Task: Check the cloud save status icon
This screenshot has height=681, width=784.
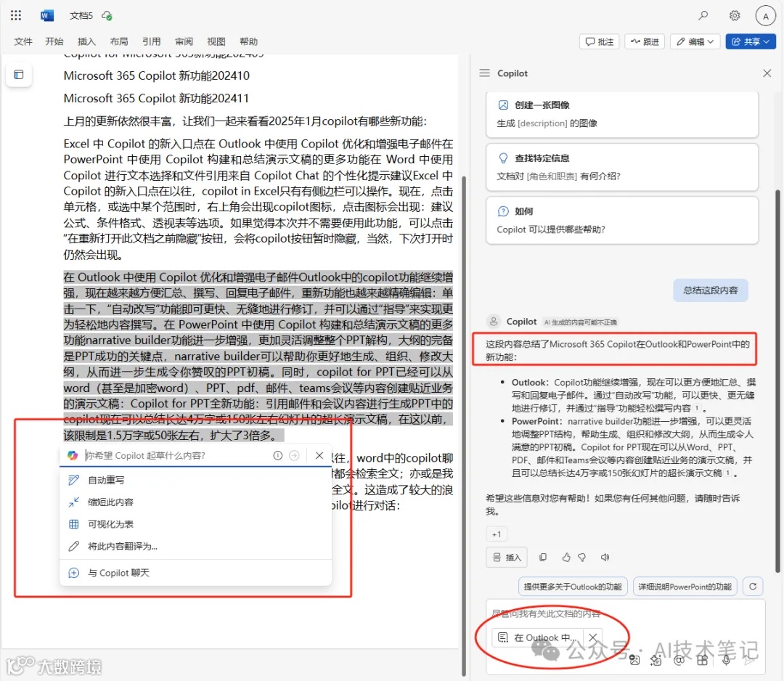Action: (107, 16)
